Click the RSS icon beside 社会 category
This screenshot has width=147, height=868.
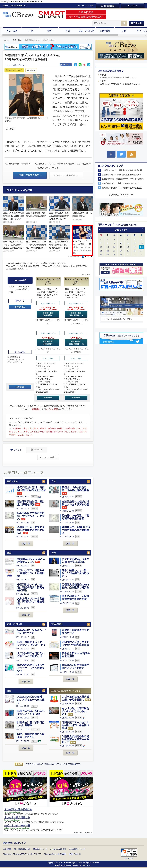[x=88, y=553]
